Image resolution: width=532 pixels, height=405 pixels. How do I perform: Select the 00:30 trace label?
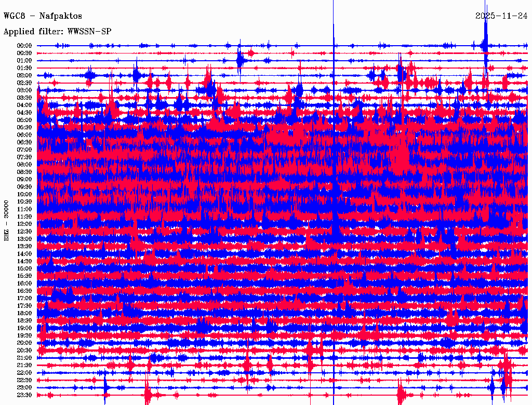pyautogui.click(x=24, y=53)
